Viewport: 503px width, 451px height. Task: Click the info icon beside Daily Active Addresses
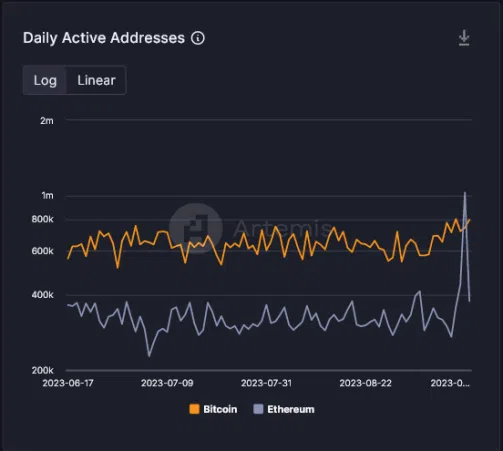click(198, 38)
